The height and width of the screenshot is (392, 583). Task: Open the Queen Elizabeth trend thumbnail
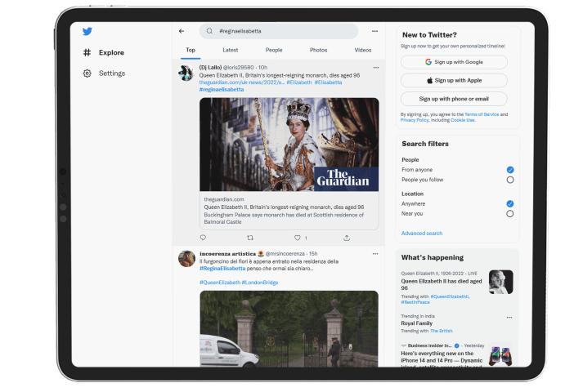click(500, 282)
